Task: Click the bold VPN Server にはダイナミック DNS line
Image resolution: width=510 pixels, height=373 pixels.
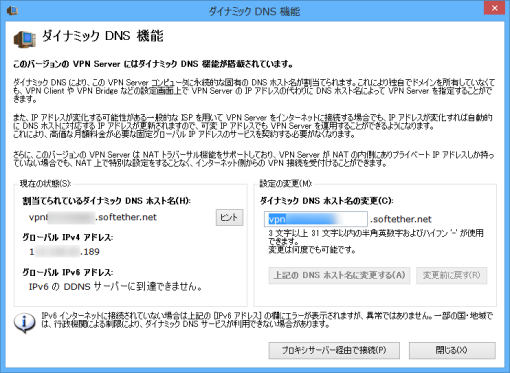Action: (153, 64)
